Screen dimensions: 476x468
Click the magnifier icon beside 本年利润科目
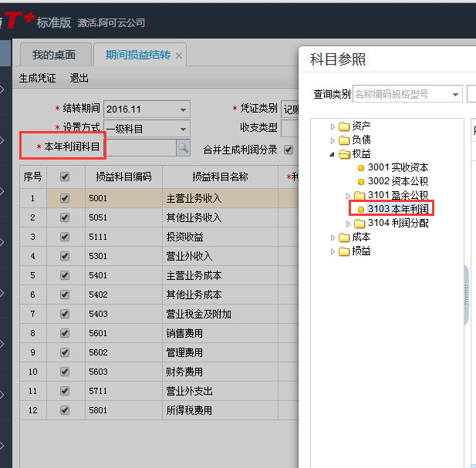click(184, 146)
